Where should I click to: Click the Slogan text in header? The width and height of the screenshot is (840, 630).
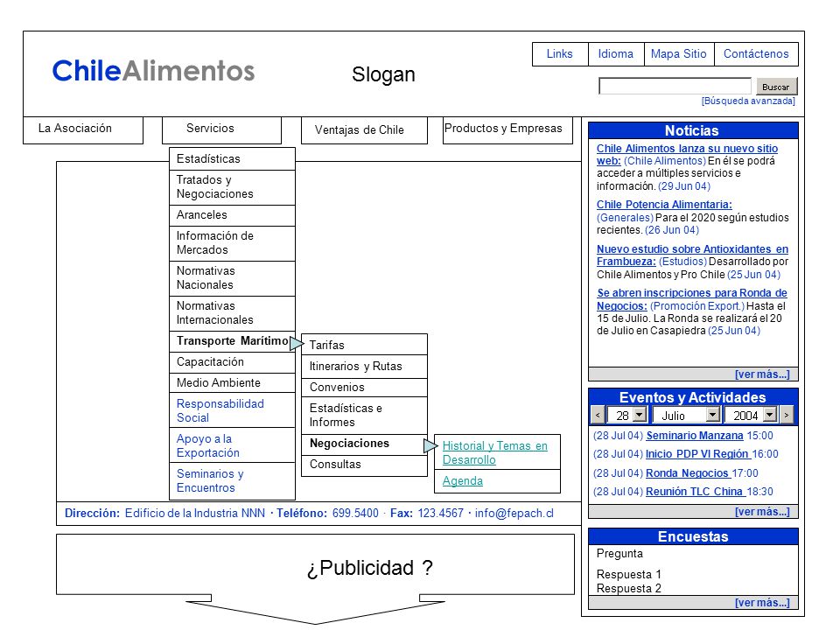tap(383, 74)
